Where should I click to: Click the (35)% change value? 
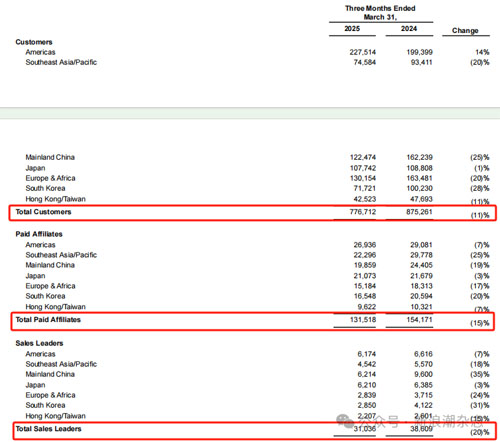pos(480,374)
